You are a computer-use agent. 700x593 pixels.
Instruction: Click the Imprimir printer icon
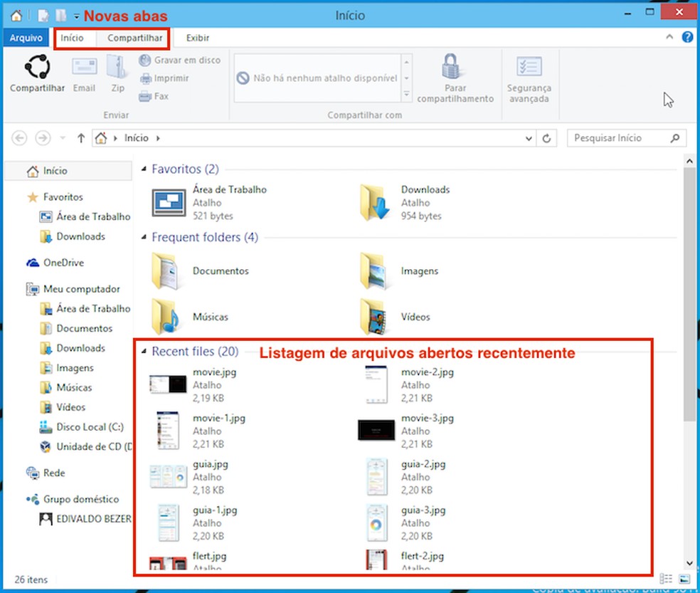click(x=146, y=78)
